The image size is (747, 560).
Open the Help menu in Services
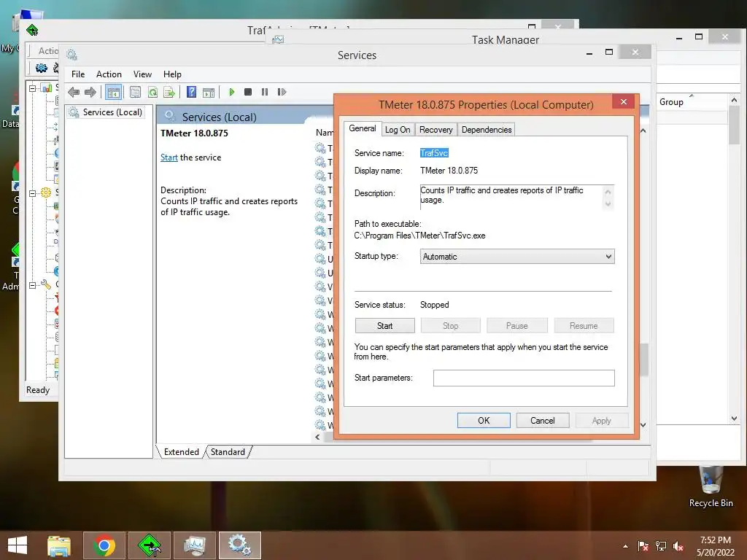[x=172, y=74]
